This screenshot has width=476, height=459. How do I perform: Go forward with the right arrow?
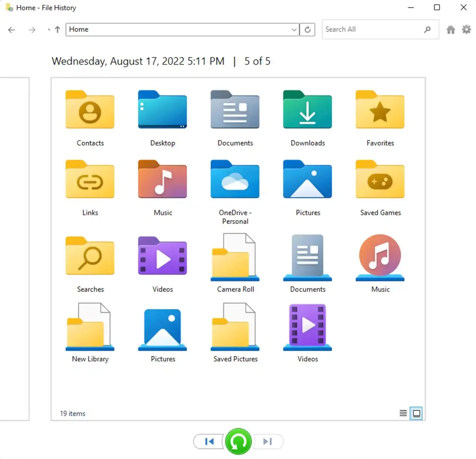[32, 30]
